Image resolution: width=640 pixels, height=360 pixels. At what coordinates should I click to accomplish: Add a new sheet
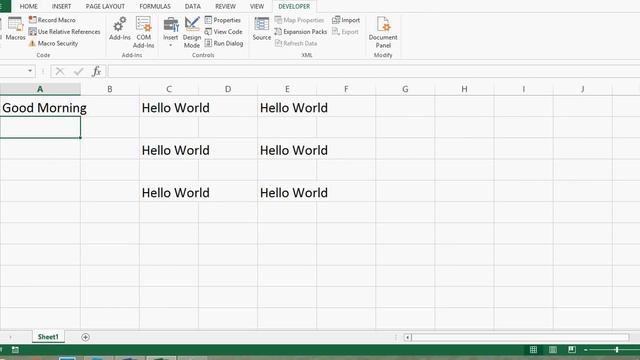point(85,337)
